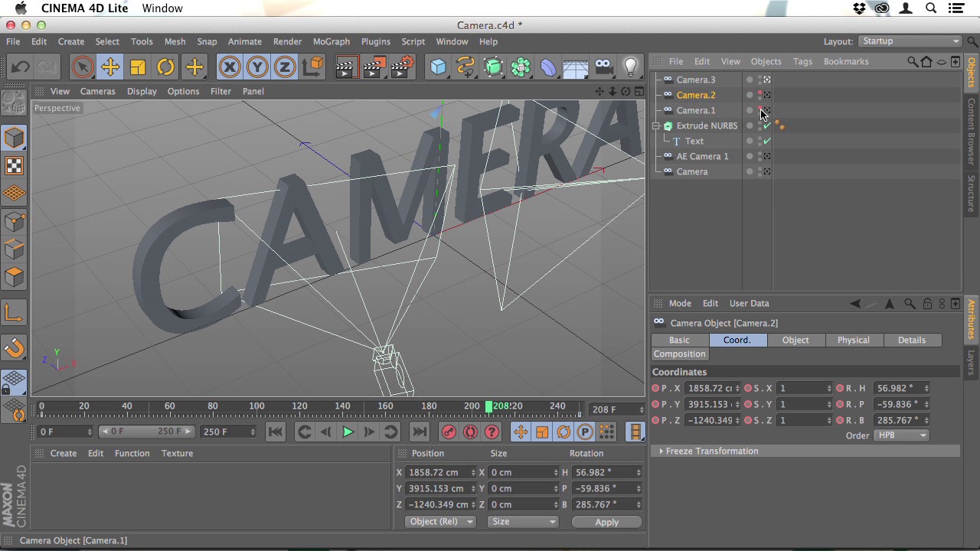Open the rotation Order HPB dropdown
Image resolution: width=980 pixels, height=551 pixels.
902,435
